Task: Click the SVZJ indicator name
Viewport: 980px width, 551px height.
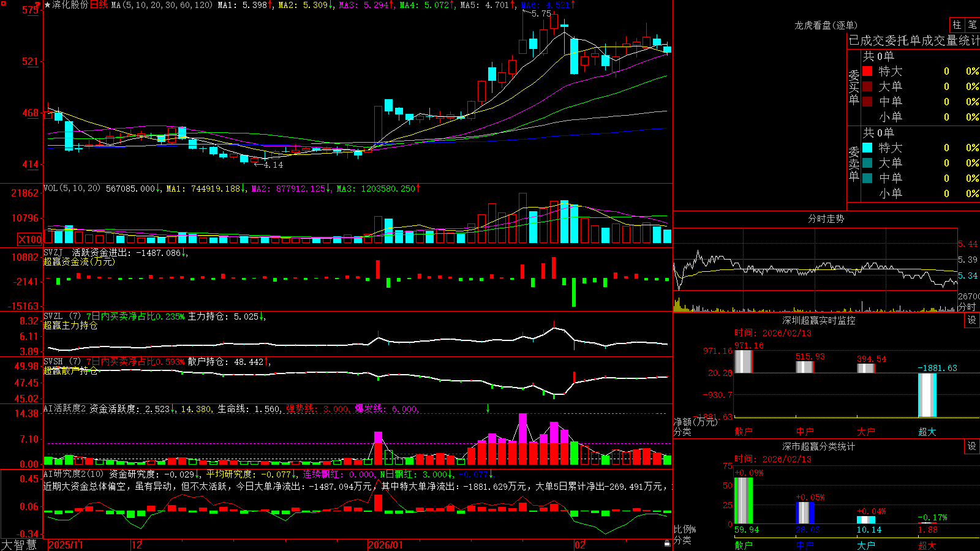Action: tap(53, 252)
